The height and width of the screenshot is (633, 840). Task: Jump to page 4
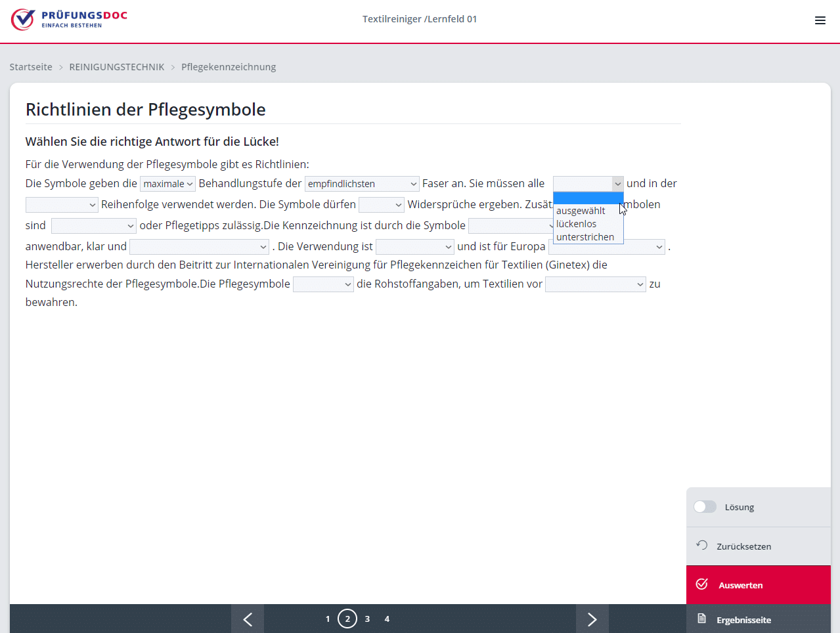click(x=387, y=619)
